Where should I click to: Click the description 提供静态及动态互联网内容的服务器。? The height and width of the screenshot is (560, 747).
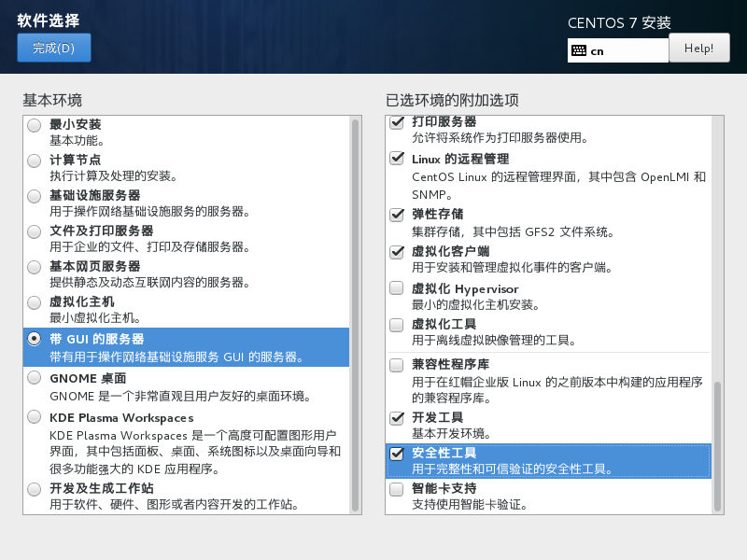click(x=150, y=283)
